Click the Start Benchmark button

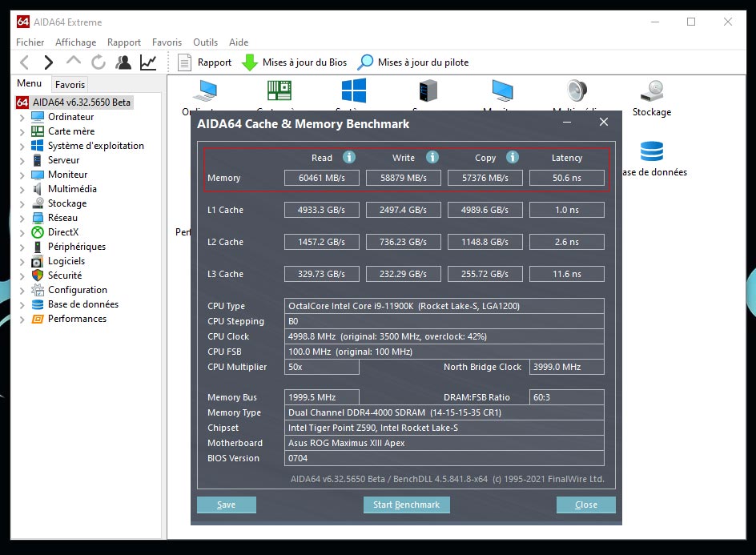(407, 505)
